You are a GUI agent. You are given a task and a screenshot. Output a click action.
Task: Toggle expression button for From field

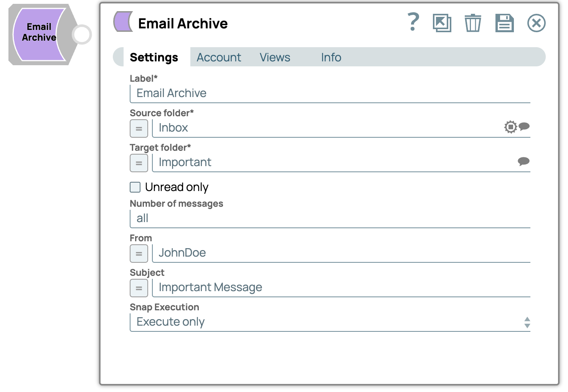click(x=139, y=254)
